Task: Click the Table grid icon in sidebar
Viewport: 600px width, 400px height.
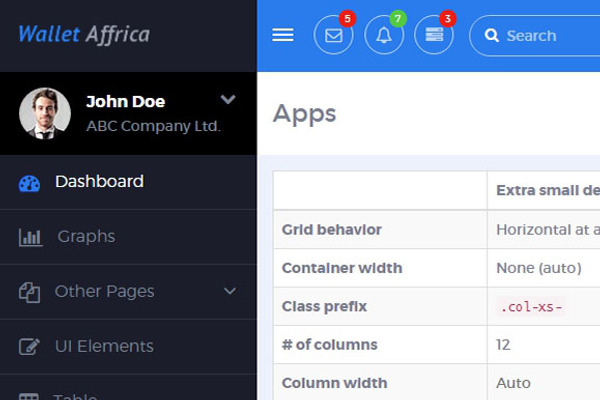Action: 29,397
